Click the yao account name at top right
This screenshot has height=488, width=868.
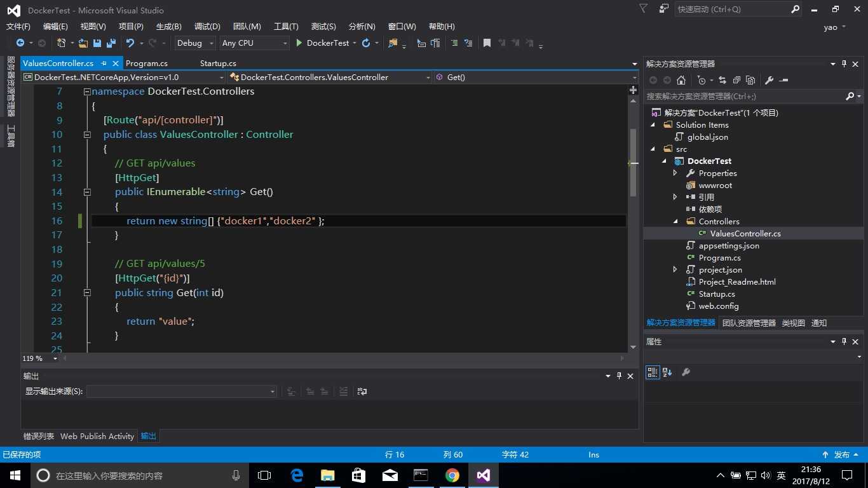[x=831, y=27]
